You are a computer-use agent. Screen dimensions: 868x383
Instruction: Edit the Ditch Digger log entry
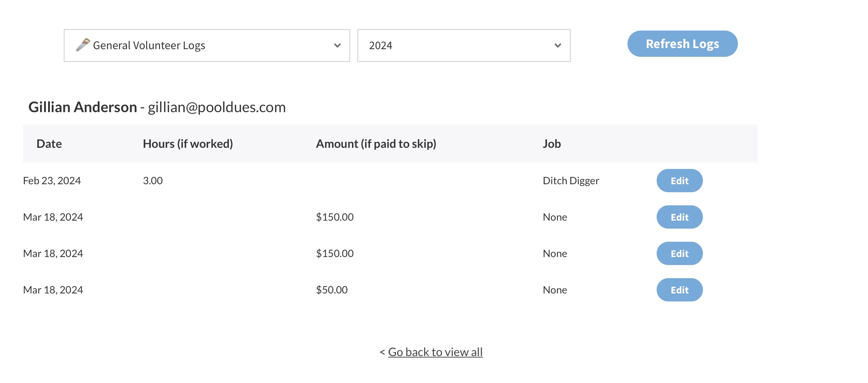click(x=679, y=181)
